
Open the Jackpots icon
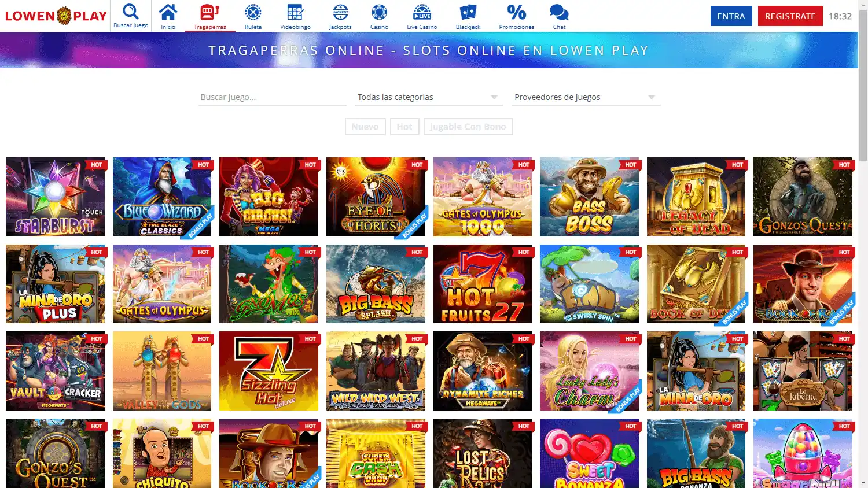click(x=340, y=12)
